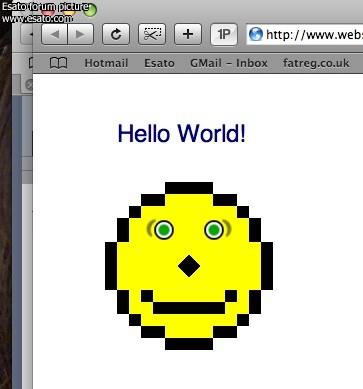Click the smiley's right green eye

point(214,230)
